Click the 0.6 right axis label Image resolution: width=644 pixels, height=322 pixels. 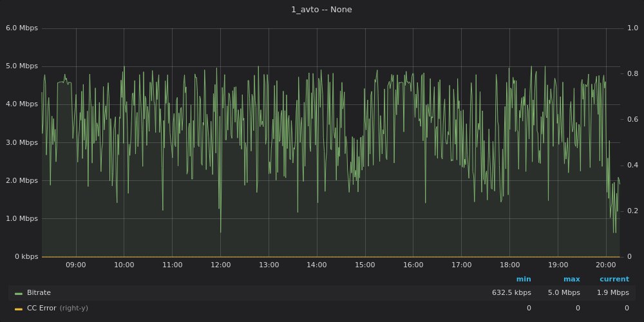tap(632, 120)
